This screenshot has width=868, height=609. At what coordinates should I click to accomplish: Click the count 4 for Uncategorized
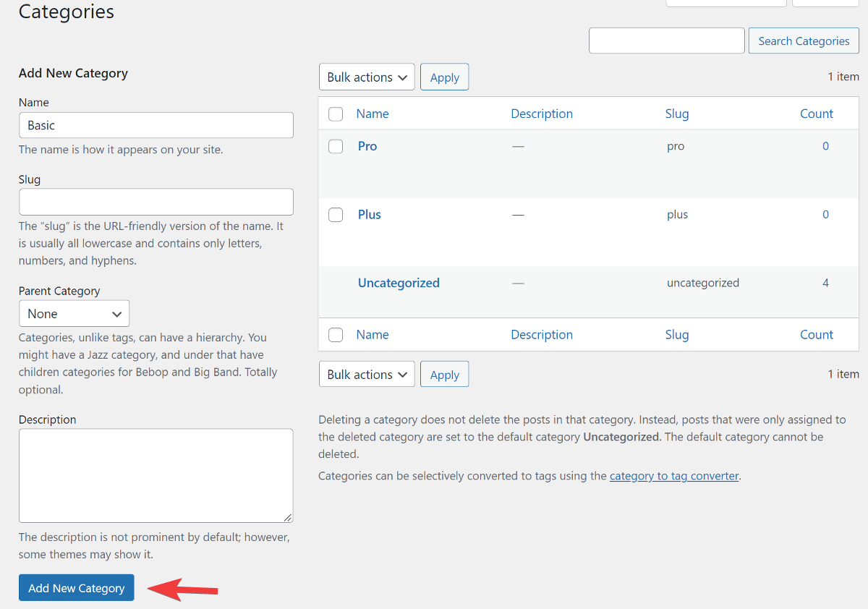[x=825, y=283]
